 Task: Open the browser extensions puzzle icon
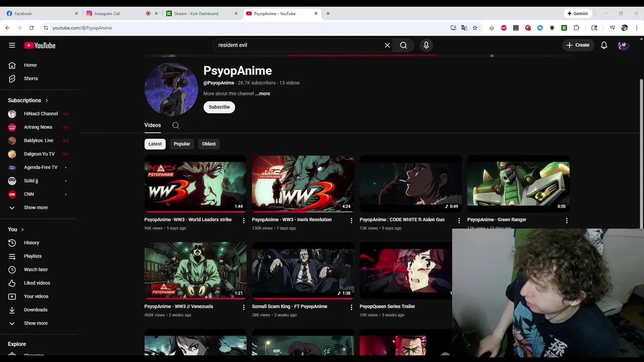[577, 28]
